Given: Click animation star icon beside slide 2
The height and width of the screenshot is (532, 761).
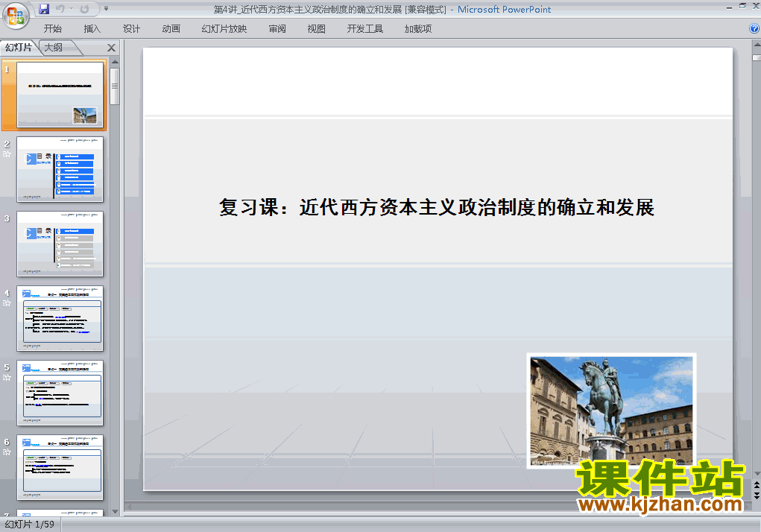Looking at the screenshot, I should pyautogui.click(x=7, y=154).
